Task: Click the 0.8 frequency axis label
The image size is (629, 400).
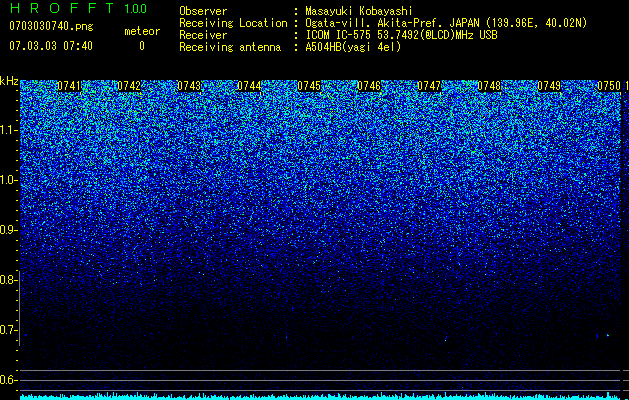Action: [8, 280]
